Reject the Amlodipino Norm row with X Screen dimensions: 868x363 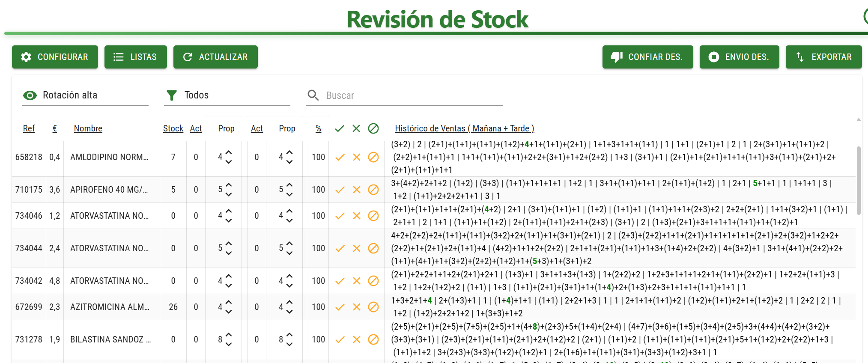point(357,157)
